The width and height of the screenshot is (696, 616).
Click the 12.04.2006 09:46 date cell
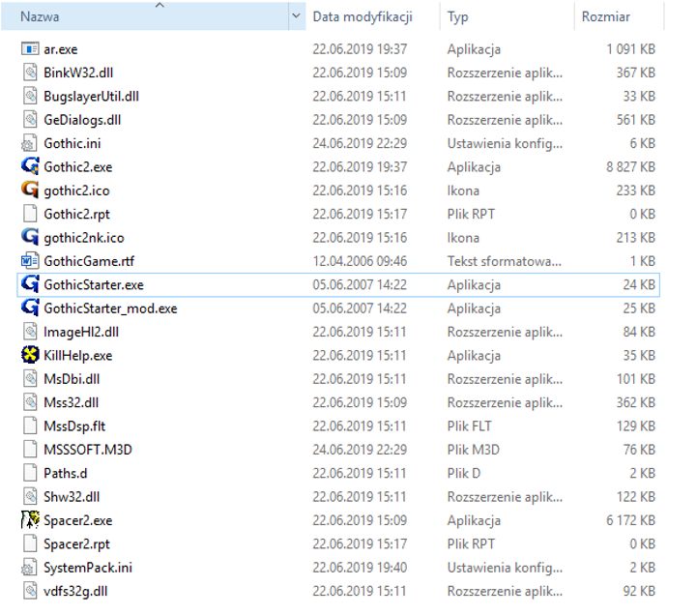coord(360,261)
